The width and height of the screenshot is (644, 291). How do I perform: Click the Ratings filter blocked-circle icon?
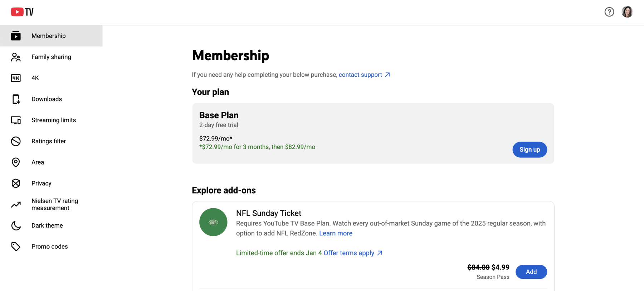click(16, 141)
